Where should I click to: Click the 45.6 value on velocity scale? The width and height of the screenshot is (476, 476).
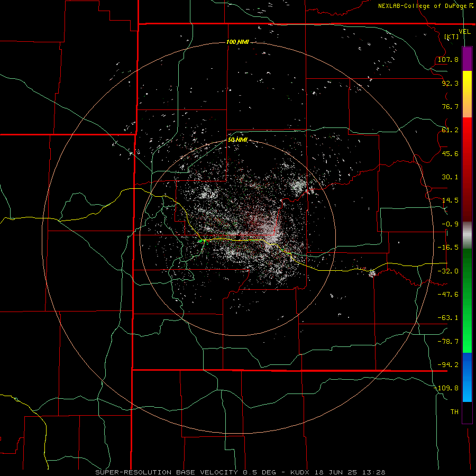pos(450,153)
